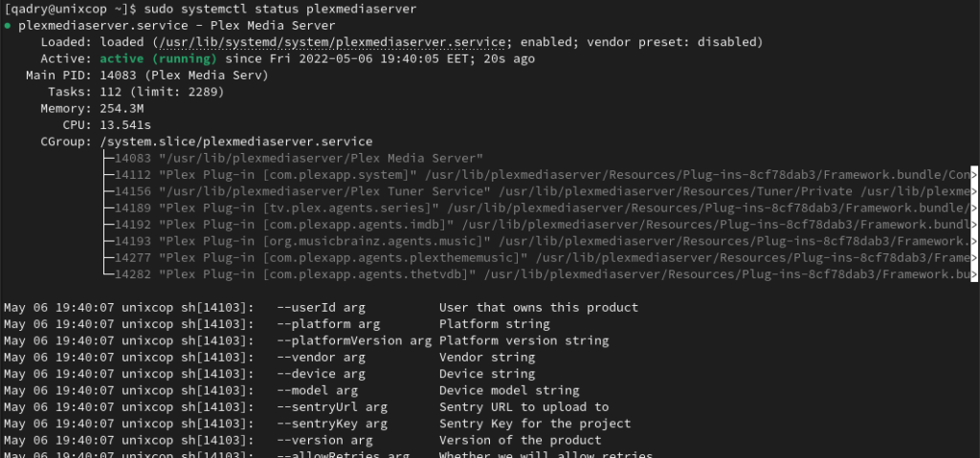This screenshot has height=458, width=980.
Task: Click the /system.slice/plexmediaserver.service CGroup path
Action: click(x=236, y=142)
